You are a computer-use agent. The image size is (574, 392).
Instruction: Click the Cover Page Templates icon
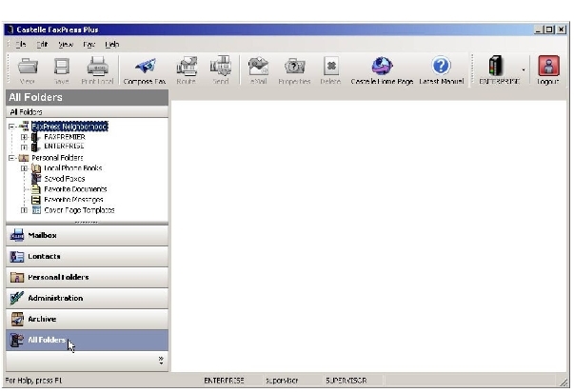point(36,210)
